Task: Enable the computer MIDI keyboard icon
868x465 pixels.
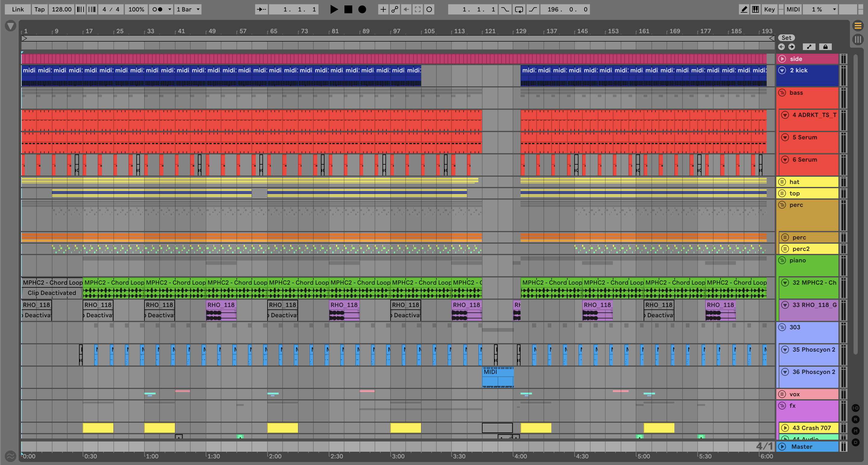Action: tap(756, 9)
